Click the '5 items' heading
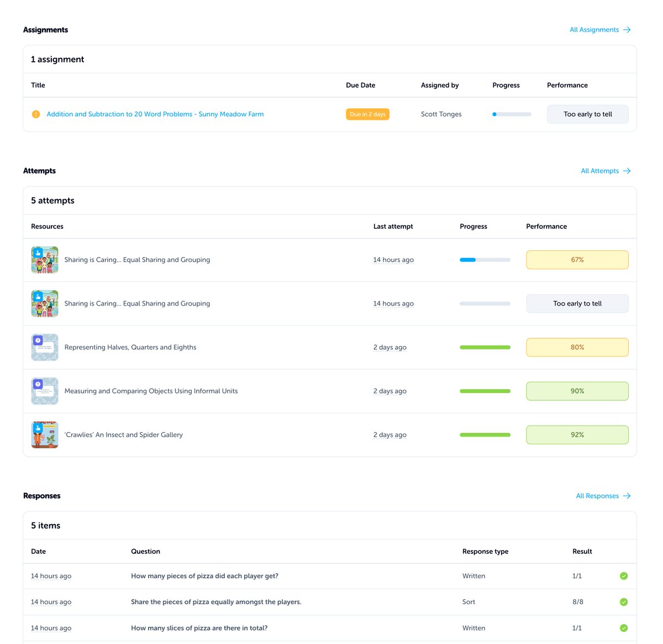The width and height of the screenshot is (663, 644). click(45, 526)
